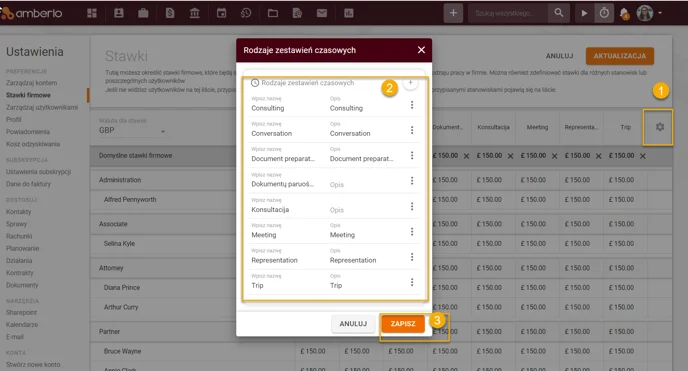Viewport: 688px width, 371px height.
Task: Open contacts icon in top bar
Action: [118, 13]
